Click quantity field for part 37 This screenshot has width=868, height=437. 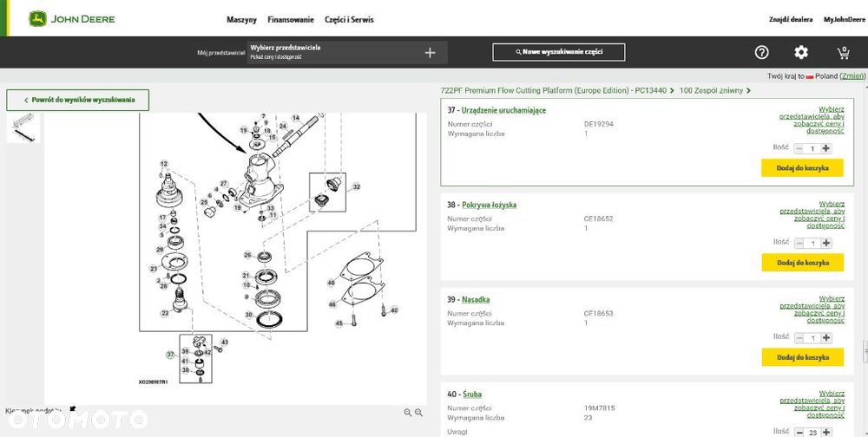coord(812,148)
